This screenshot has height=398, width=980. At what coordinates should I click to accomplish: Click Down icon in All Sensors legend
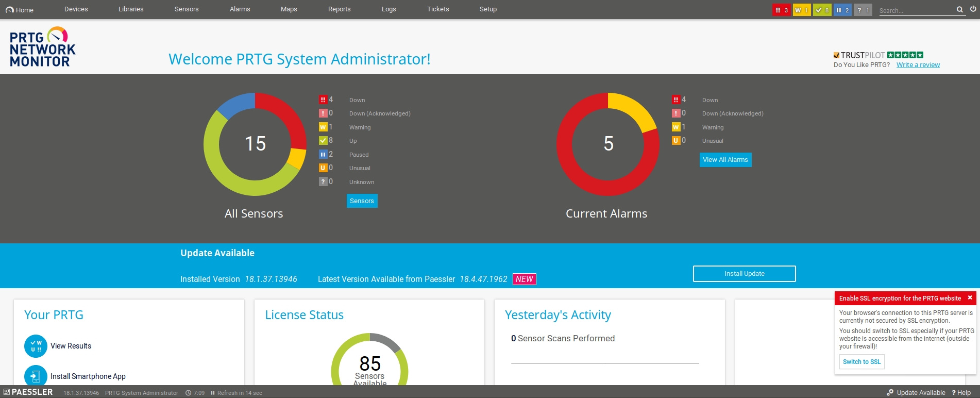click(x=323, y=100)
